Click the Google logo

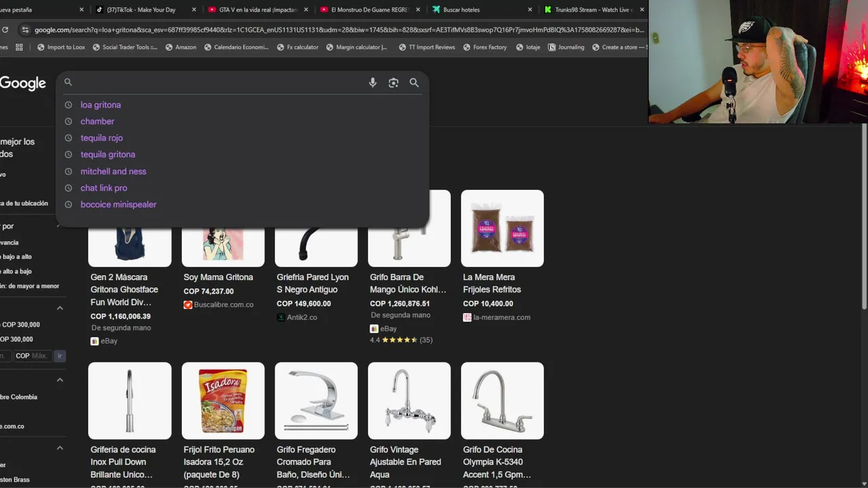[22, 83]
